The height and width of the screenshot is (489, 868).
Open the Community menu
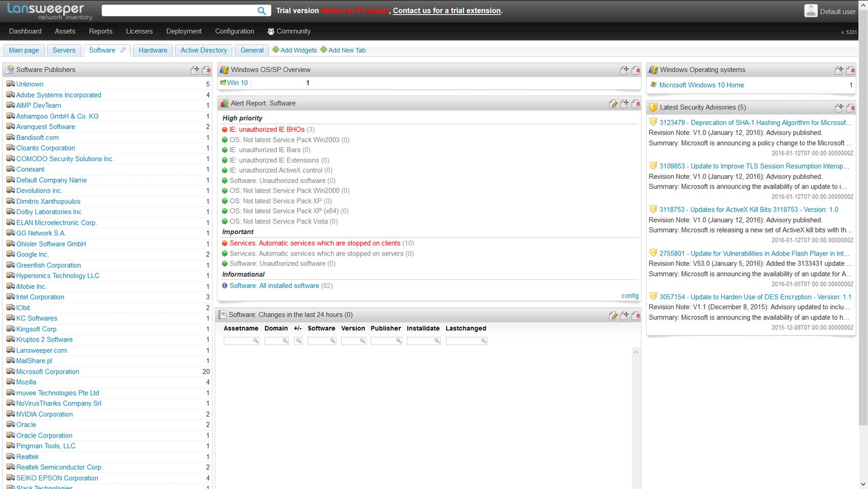coord(289,31)
